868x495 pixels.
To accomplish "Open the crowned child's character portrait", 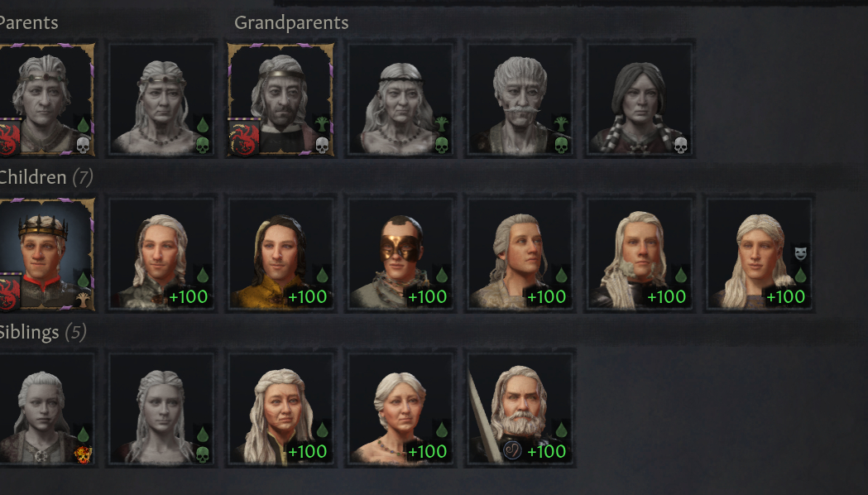I will pyautogui.click(x=46, y=253).
